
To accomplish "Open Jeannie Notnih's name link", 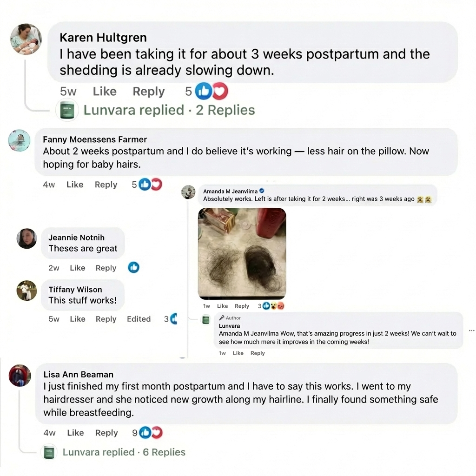I will coord(77,238).
